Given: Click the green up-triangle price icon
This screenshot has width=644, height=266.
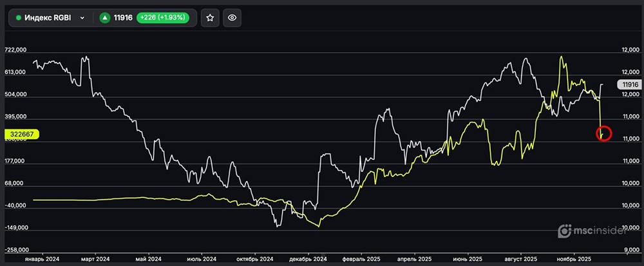Looking at the screenshot, I should coord(104,18).
